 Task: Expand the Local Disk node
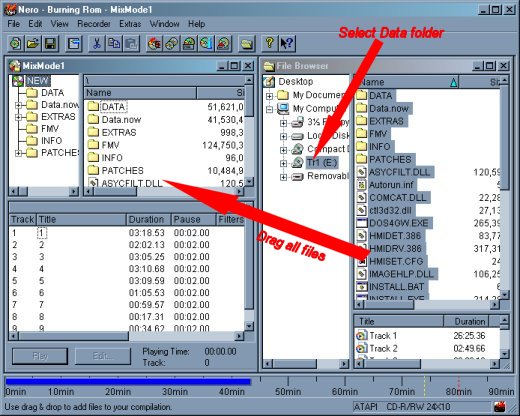click(x=283, y=136)
